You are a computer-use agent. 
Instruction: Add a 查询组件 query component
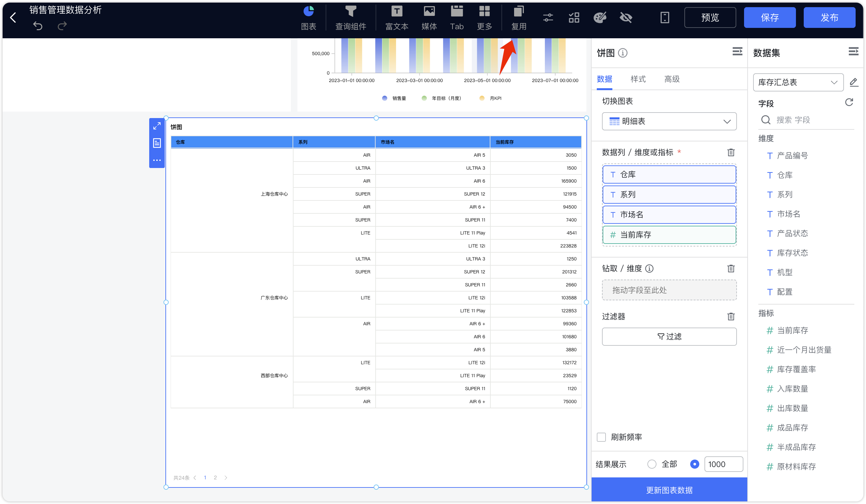coord(351,18)
